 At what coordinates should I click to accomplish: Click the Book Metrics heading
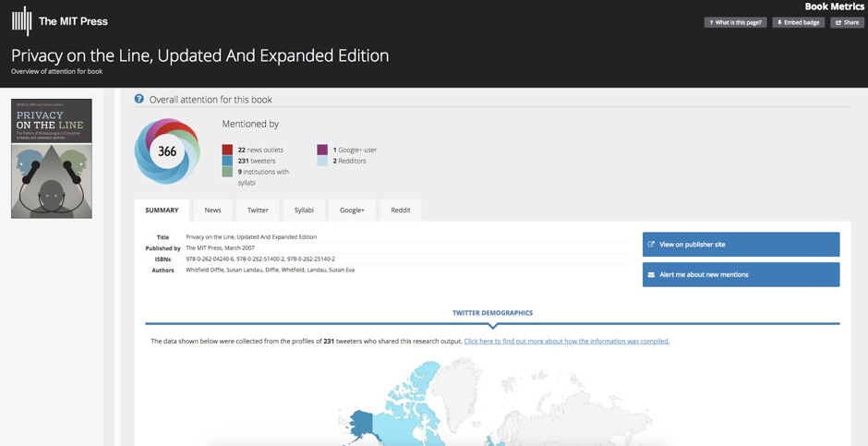(x=834, y=6)
